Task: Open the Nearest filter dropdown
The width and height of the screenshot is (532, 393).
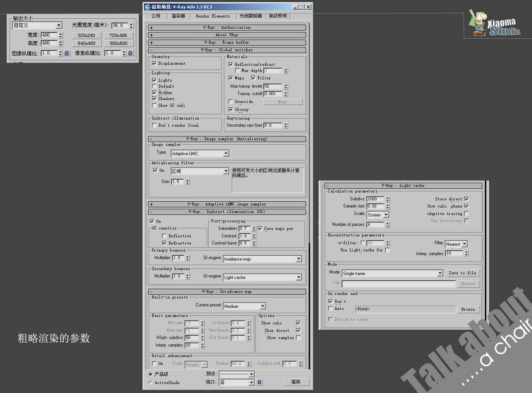Action: (456, 244)
